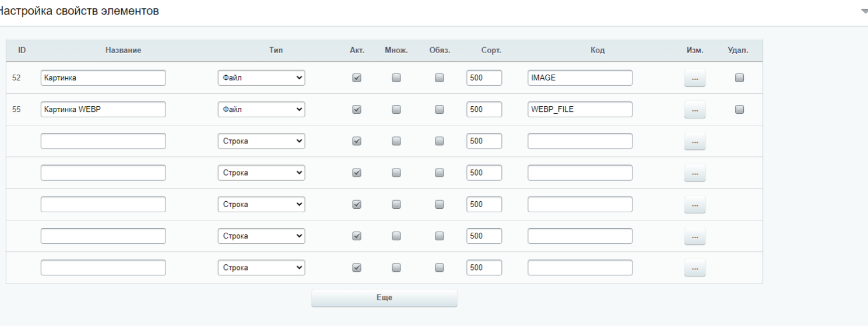868x326 pixels.
Task: Open edit dialog for Картинка WEBP property
Action: pyautogui.click(x=694, y=109)
